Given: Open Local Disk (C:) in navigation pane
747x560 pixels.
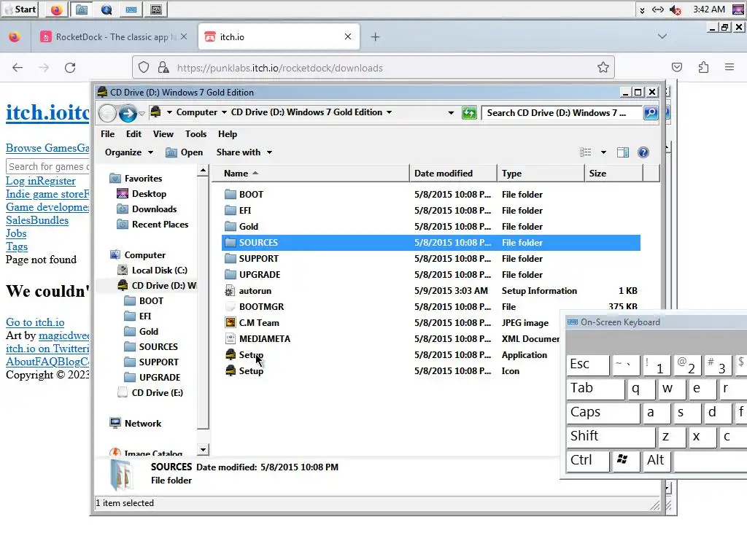Looking at the screenshot, I should pos(160,271).
